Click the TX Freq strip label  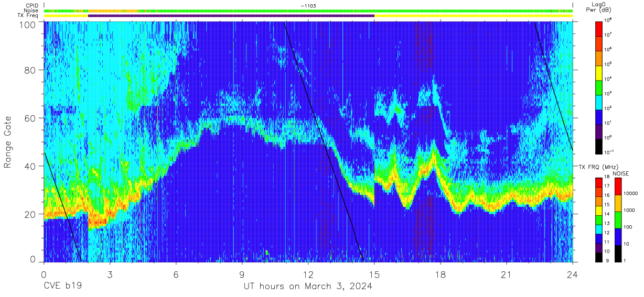pyautogui.click(x=28, y=16)
